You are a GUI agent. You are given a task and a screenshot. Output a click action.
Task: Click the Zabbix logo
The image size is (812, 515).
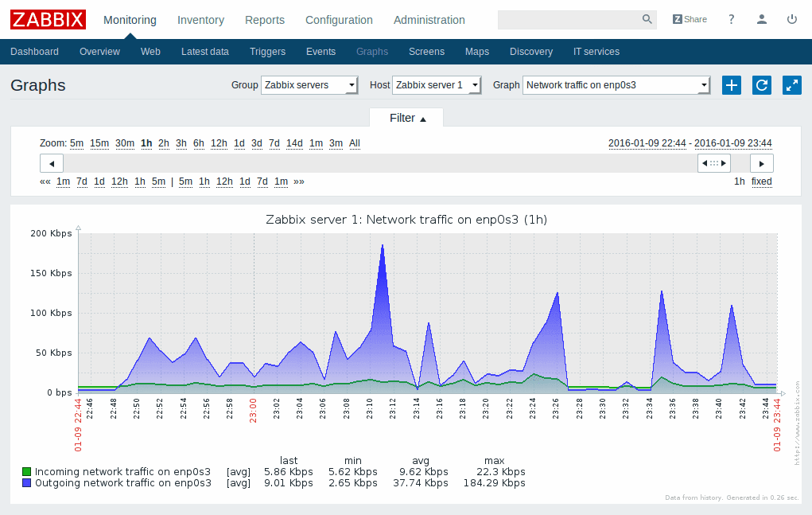coord(48,19)
